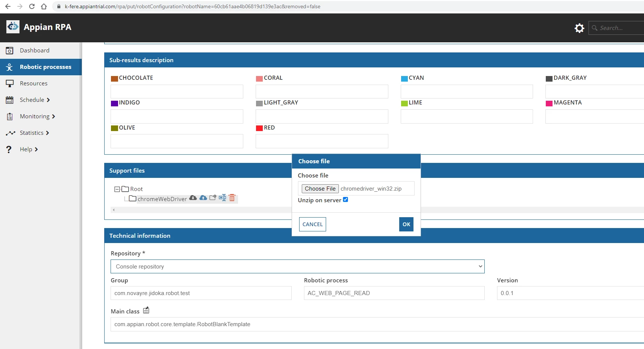The width and height of the screenshot is (644, 349).
Task: Create new folder inside chromeWebDriver
Action: pos(213,198)
